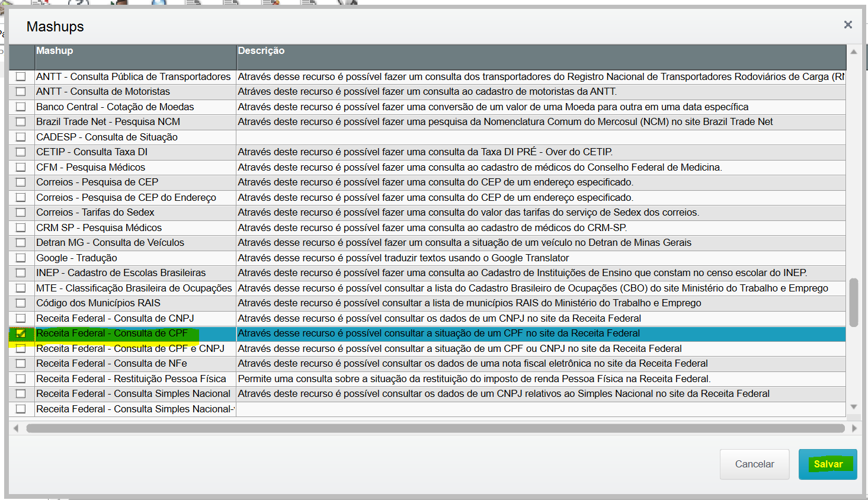Select 'Brazil Trade Net - Pesquisa NCM' text
This screenshot has width=868, height=500.
(x=108, y=122)
